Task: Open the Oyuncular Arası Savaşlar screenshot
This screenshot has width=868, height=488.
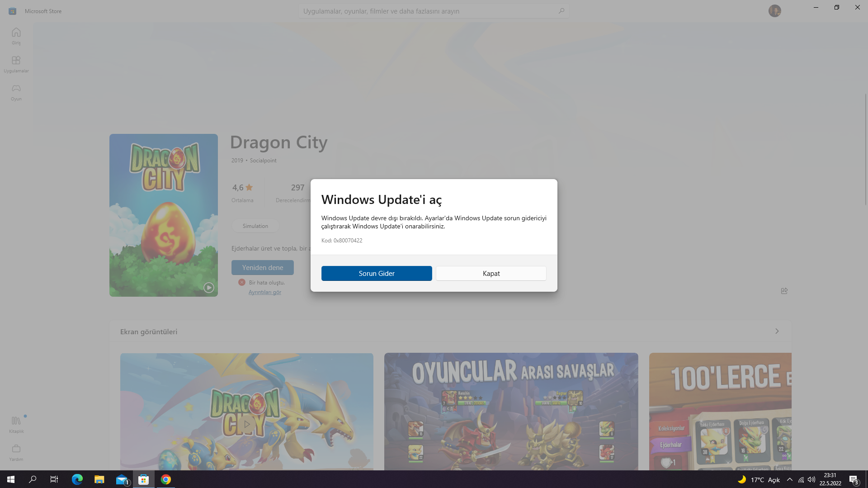Action: tap(511, 412)
